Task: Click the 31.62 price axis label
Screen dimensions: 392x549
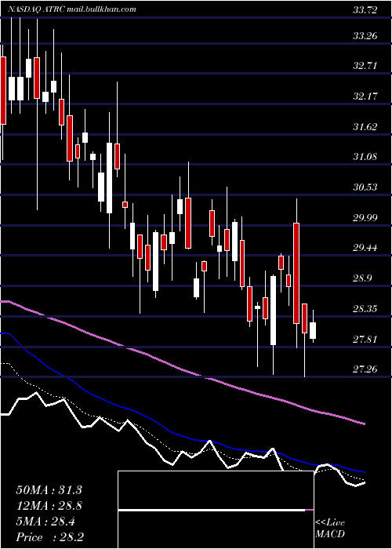Action: 365,126
